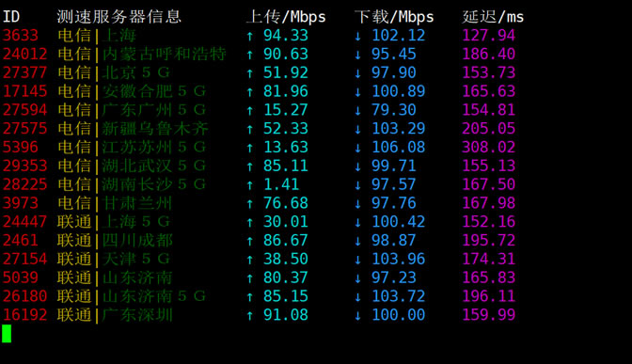This screenshot has width=632, height=364.
Task: Click the upload arrow beside 30.01
Action: (250, 223)
